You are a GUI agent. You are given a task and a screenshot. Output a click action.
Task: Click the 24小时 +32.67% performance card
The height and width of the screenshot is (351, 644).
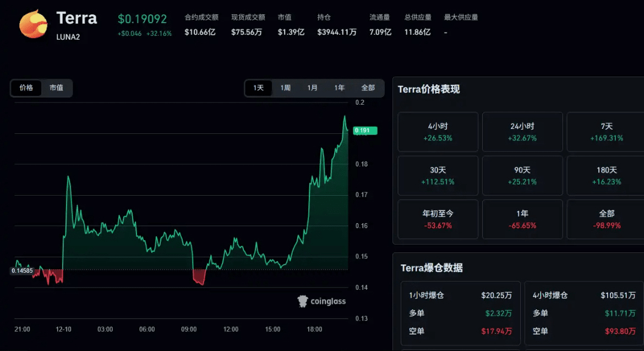tap(522, 132)
